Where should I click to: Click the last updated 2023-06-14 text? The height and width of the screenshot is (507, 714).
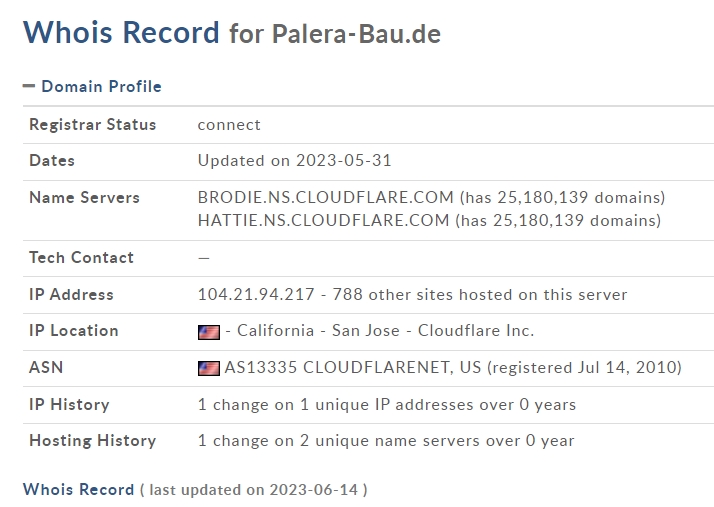pyautogui.click(x=253, y=490)
